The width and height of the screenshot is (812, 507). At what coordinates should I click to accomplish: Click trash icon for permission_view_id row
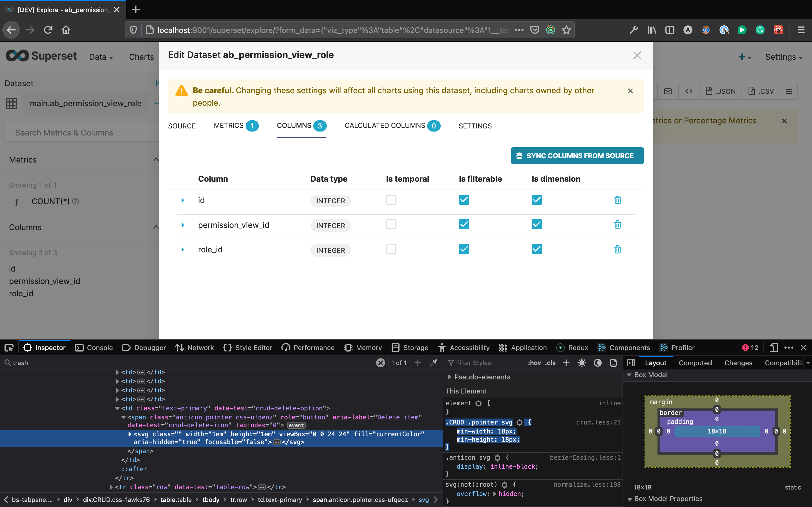[617, 225]
